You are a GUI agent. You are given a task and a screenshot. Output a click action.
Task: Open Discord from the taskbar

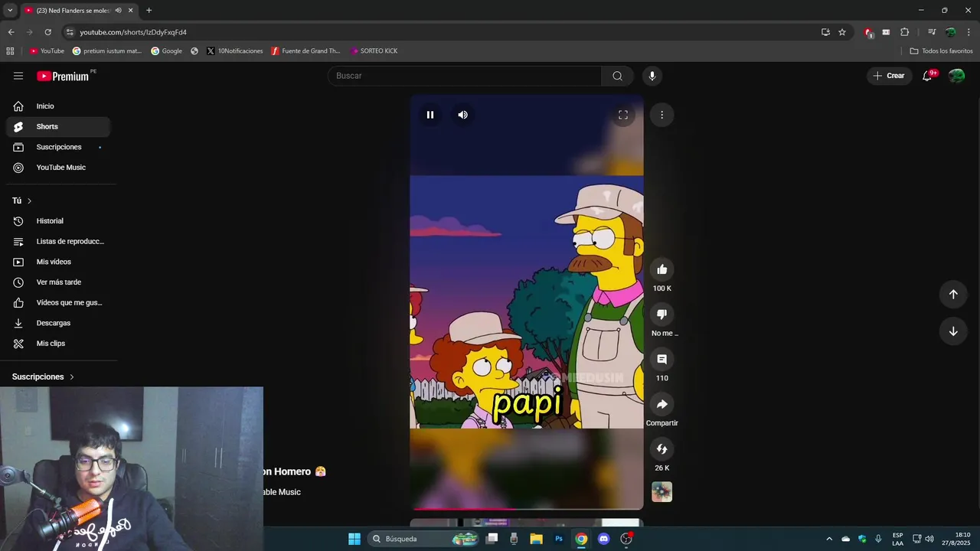point(603,539)
